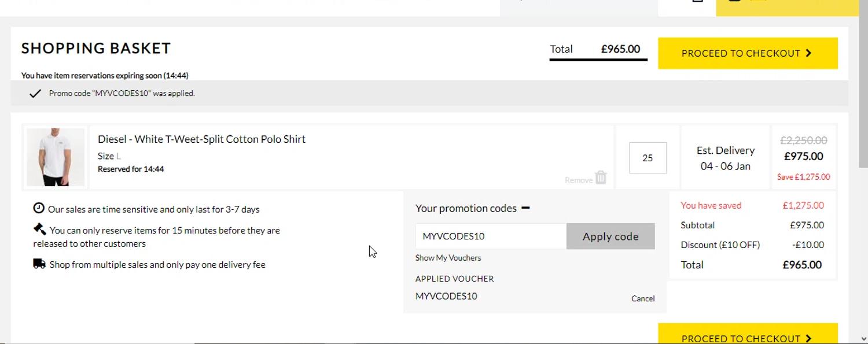The height and width of the screenshot is (344, 868).
Task: Click the struck-through £2,250.00 price
Action: 804,140
